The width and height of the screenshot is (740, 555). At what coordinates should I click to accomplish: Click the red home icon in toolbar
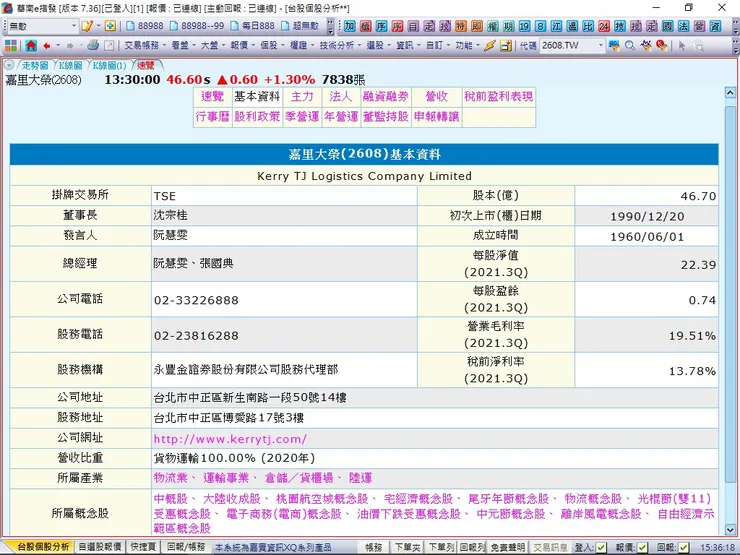tap(31, 46)
